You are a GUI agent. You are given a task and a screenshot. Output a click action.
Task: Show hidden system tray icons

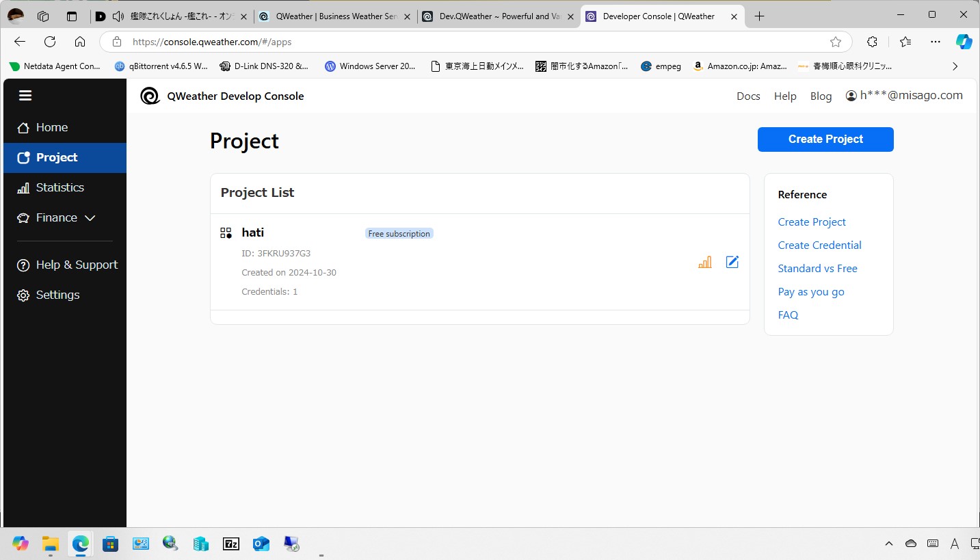tap(889, 544)
